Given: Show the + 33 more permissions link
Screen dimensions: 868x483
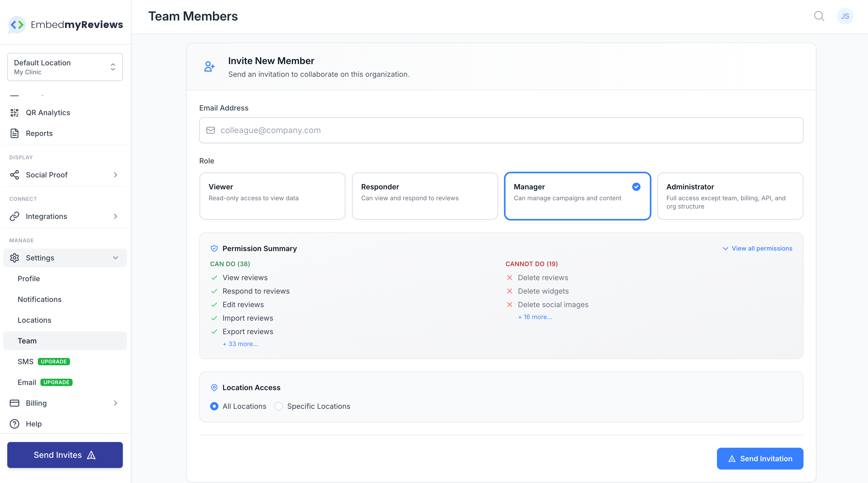Looking at the screenshot, I should coord(240,344).
